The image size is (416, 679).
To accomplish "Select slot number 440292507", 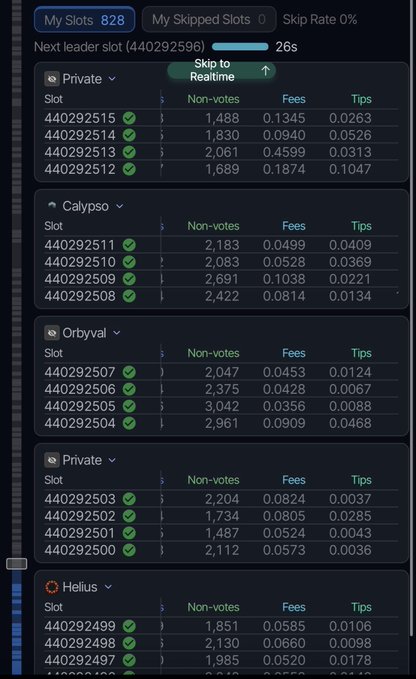I will pos(80,372).
